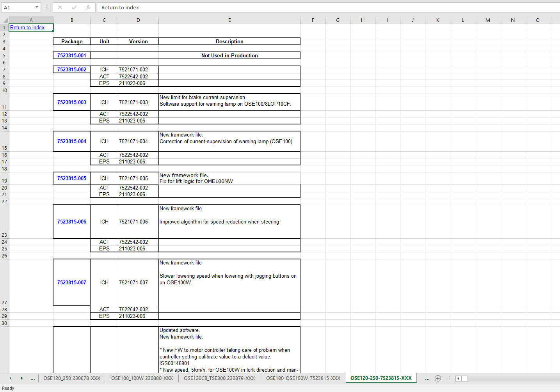Select row 11 header
Screen dimensions: 560x392
[x=4, y=102]
